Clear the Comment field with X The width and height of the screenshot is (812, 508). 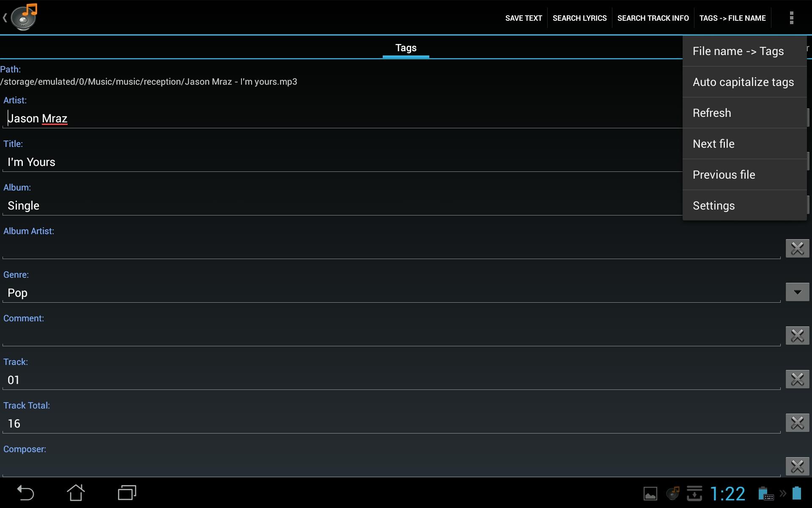[797, 336]
